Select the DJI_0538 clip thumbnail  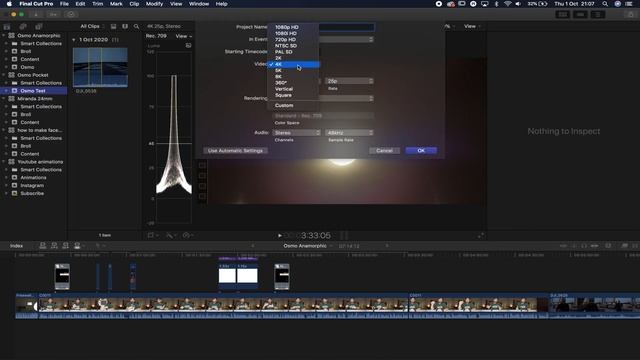tap(100, 67)
